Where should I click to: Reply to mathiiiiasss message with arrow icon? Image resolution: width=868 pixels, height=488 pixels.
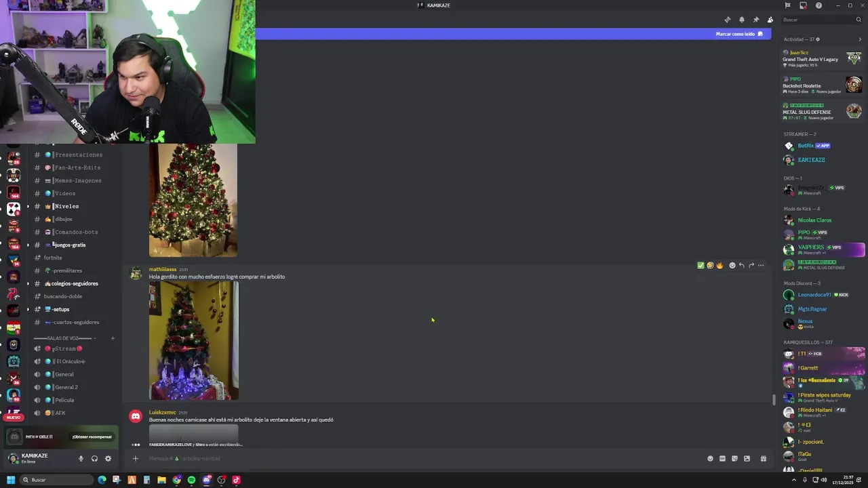pos(741,266)
